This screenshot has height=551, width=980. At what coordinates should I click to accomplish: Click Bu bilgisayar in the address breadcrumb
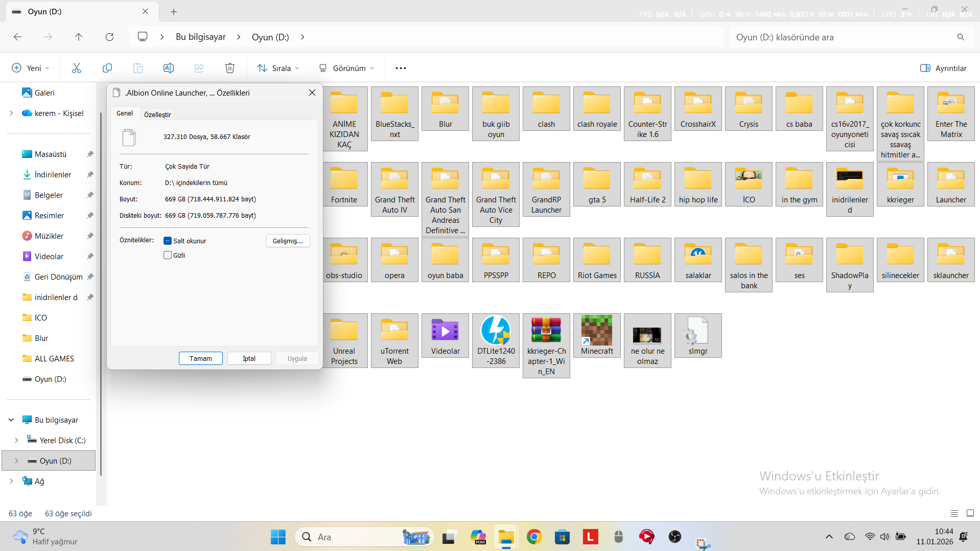tap(201, 37)
